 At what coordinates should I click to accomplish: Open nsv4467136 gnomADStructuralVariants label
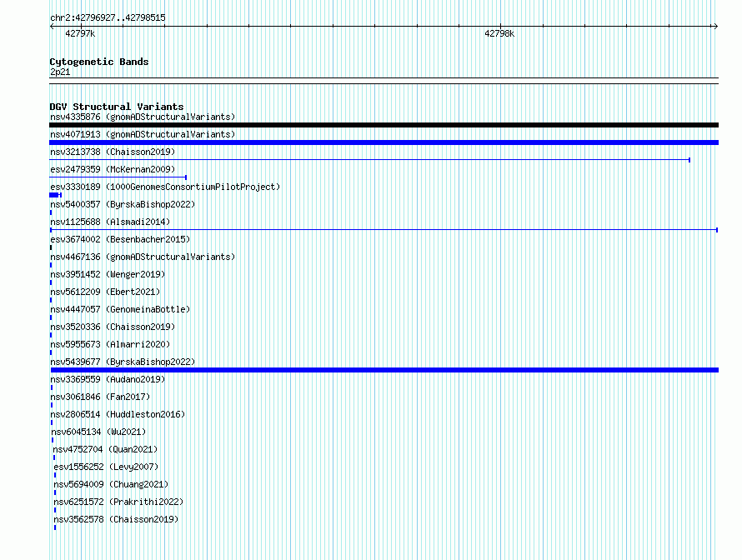tap(143, 257)
